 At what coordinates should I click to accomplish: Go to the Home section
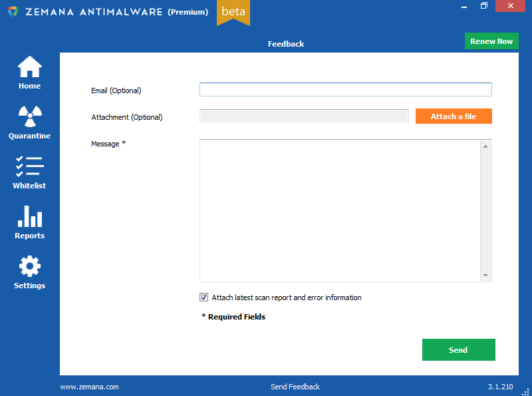tap(29, 73)
